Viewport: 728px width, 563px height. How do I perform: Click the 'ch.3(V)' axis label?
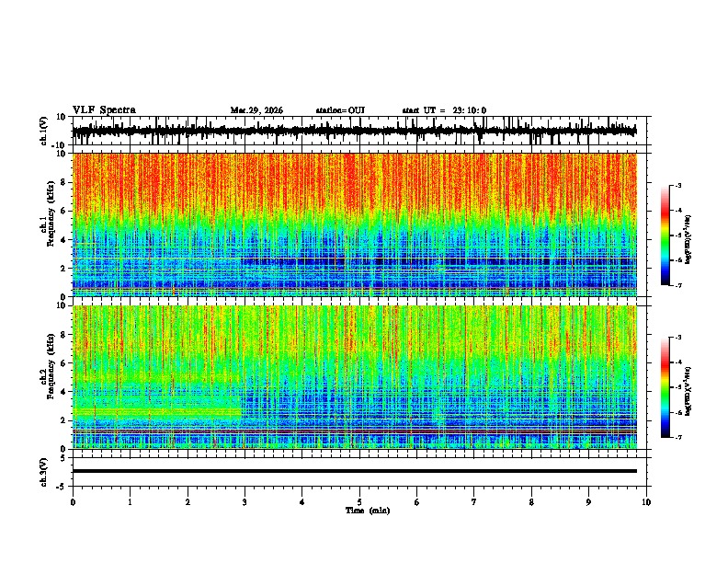(43, 472)
